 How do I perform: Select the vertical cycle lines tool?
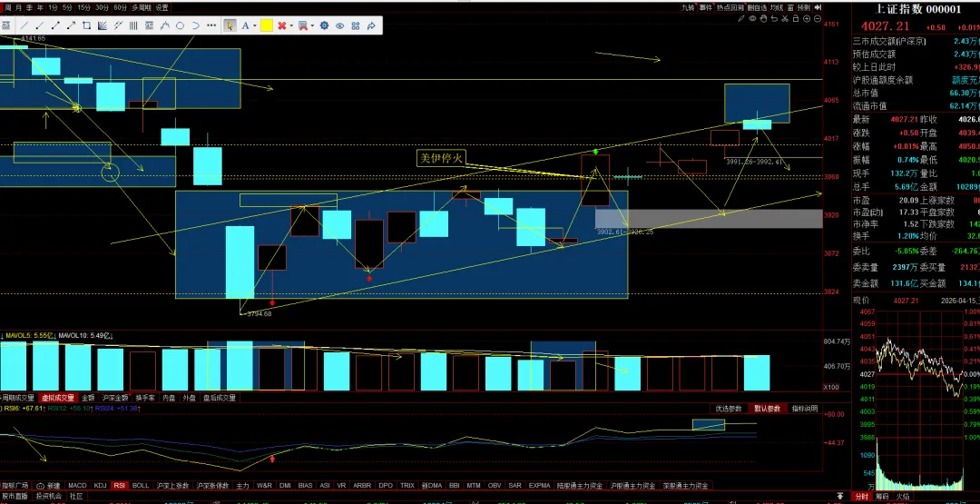[x=133, y=25]
